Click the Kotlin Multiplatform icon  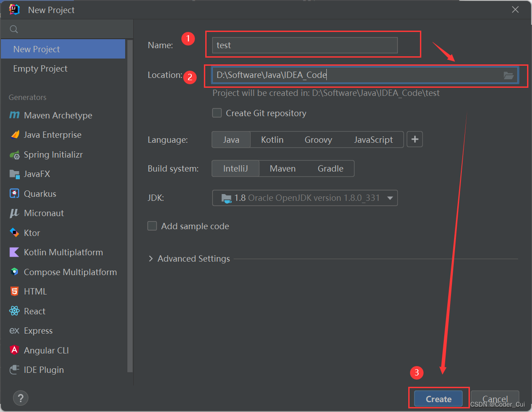[14, 252]
